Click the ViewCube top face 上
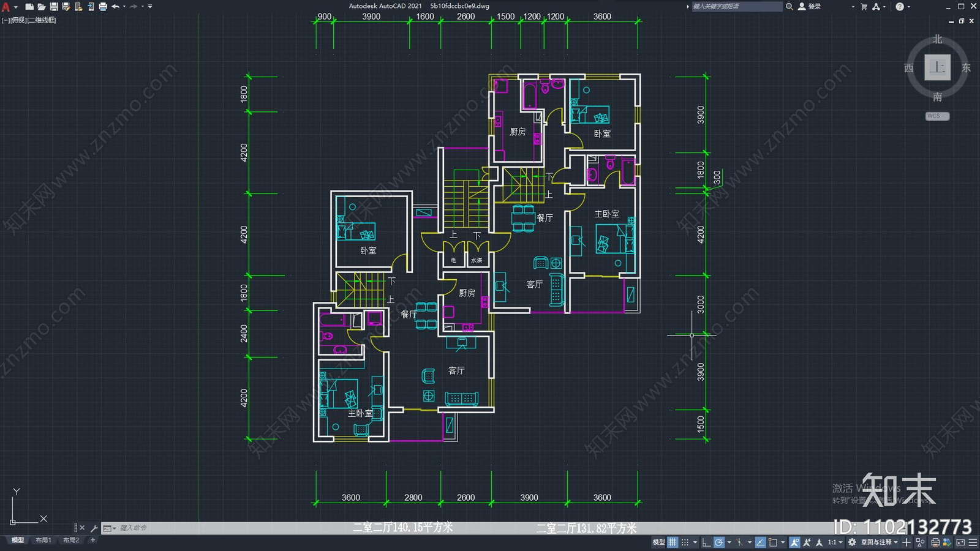This screenshot has height=551, width=980. (937, 67)
